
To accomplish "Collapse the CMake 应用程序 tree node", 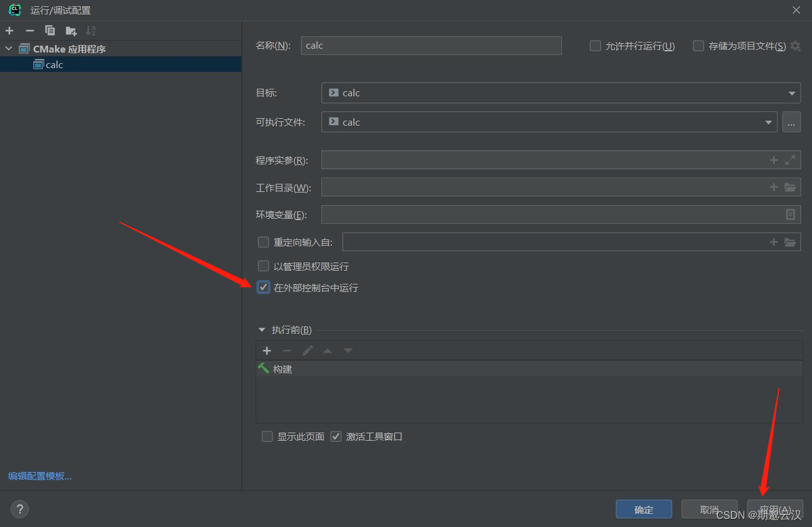I will pyautogui.click(x=9, y=49).
